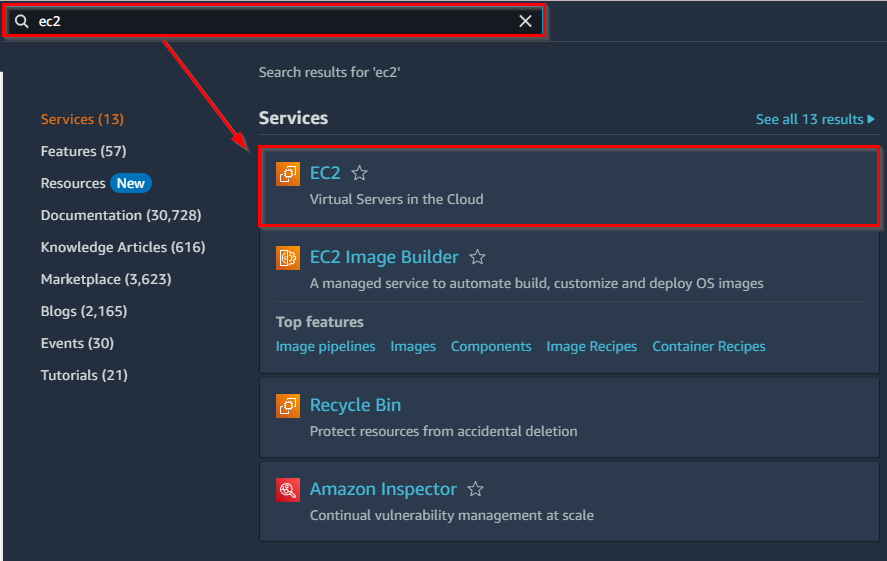
Task: Favorite EC2 using its star icon
Action: pyautogui.click(x=360, y=174)
